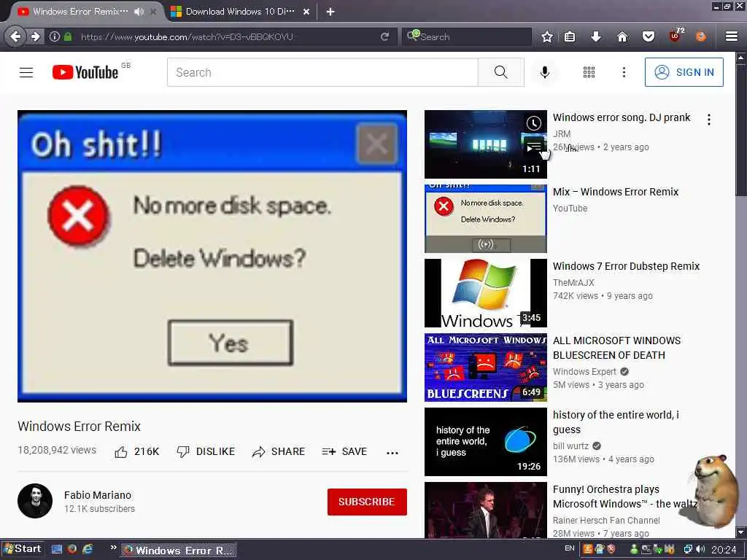Click scrollbar up arrow at page top

(741, 58)
